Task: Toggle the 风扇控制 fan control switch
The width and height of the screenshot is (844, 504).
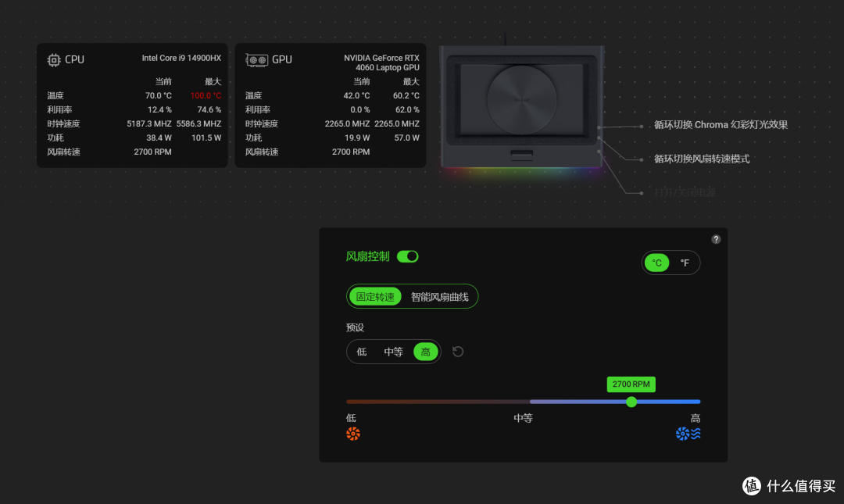Action: [407, 256]
